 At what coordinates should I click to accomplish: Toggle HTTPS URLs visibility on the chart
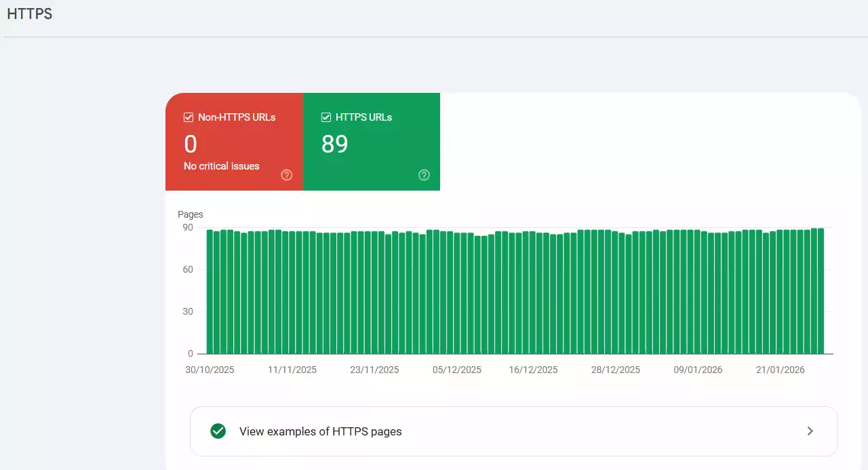tap(325, 117)
